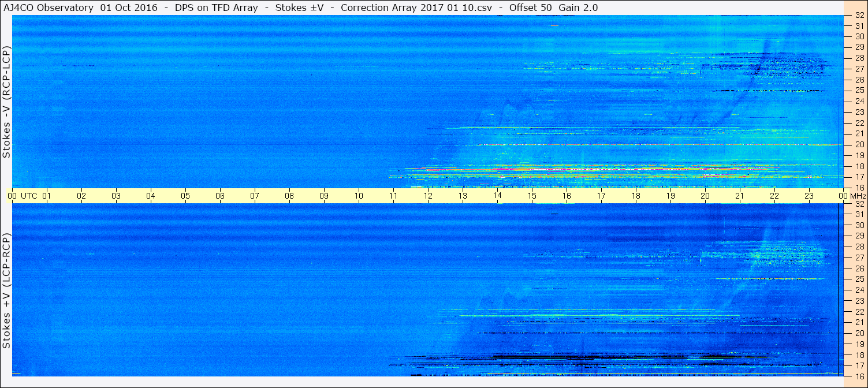Click 16 MHz label in lower +V panel
The image size is (868, 388).
point(859,376)
